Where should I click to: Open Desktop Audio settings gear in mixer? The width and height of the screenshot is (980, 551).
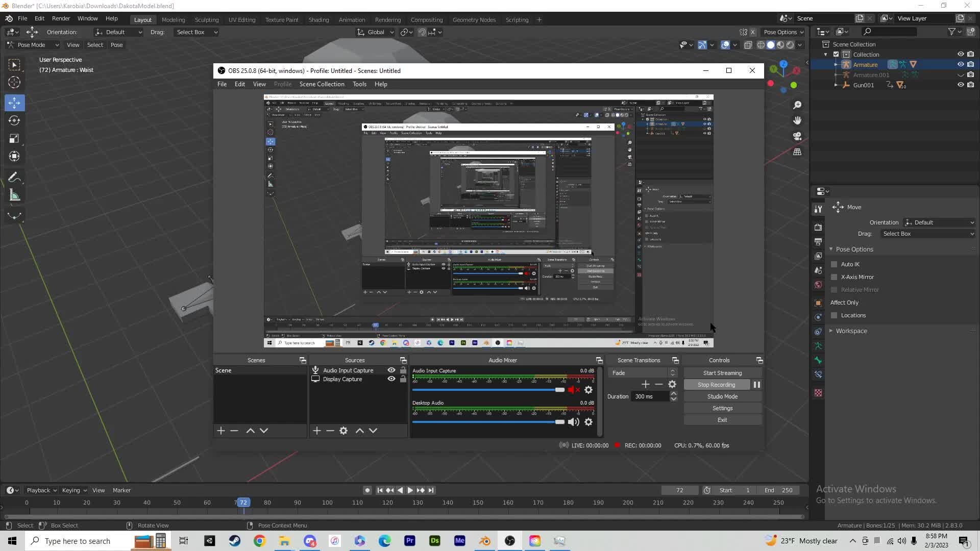[x=589, y=422]
